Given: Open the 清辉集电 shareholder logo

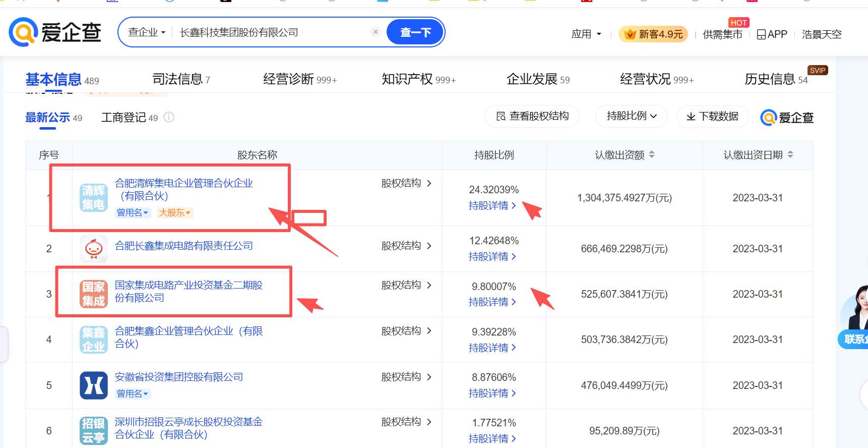Looking at the screenshot, I should tap(94, 198).
